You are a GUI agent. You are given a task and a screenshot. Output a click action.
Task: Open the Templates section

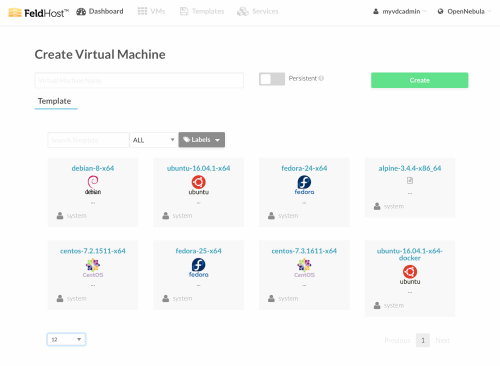pyautogui.click(x=202, y=11)
